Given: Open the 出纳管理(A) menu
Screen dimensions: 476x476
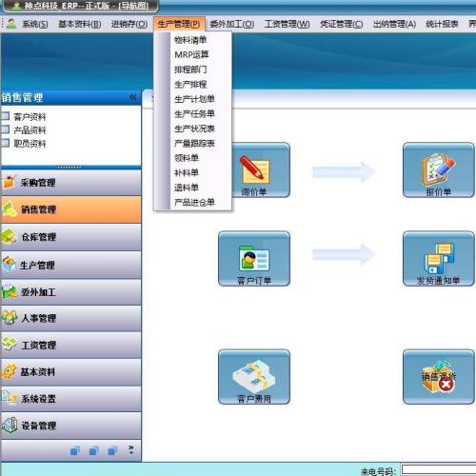Looking at the screenshot, I should [394, 24].
